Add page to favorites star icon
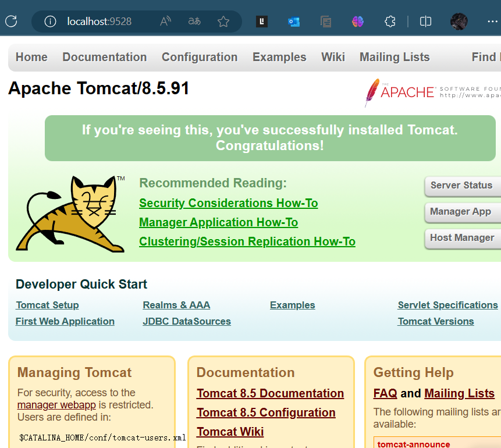The image size is (501, 448). [223, 22]
